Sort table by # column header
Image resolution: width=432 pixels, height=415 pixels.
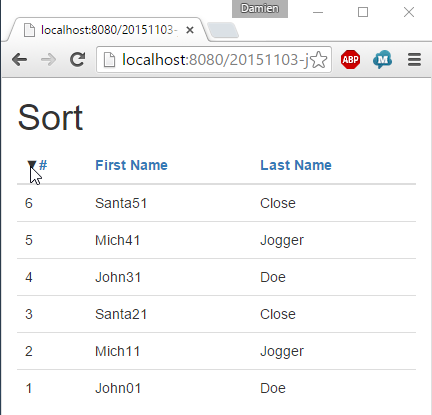(x=43, y=165)
